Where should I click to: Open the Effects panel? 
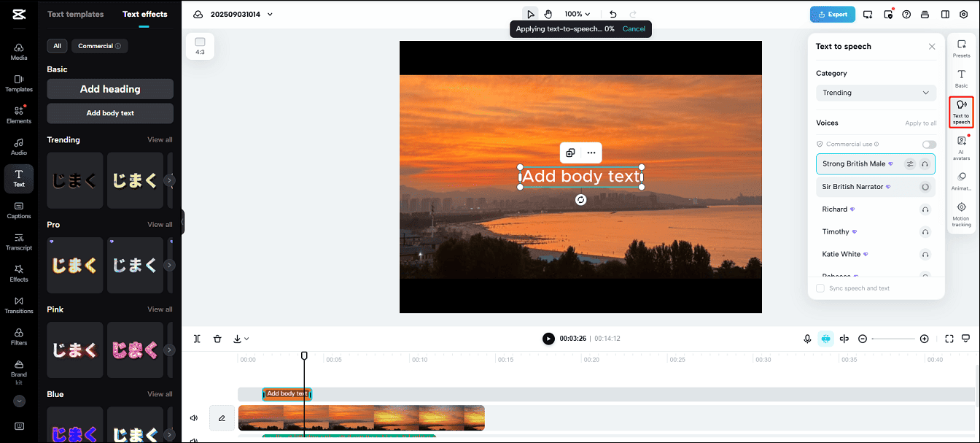tap(19, 274)
